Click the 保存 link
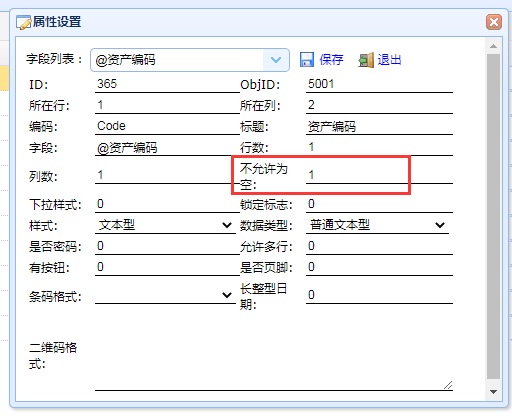512x416 pixels. pos(331,60)
